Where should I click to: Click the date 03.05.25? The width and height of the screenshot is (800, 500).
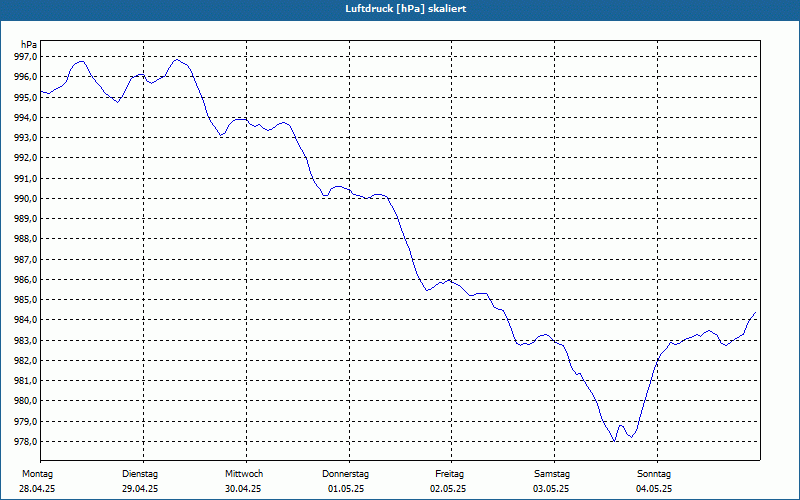[551, 489]
